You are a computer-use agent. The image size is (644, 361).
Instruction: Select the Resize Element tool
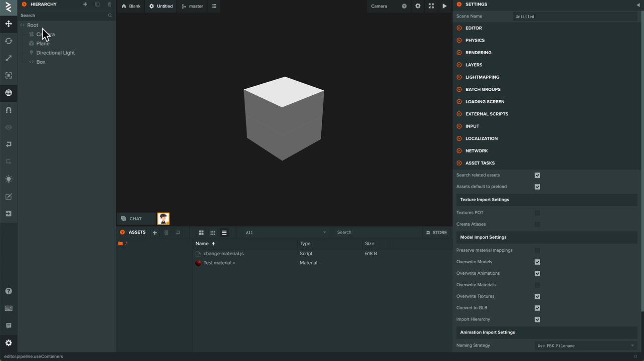[x=9, y=75]
